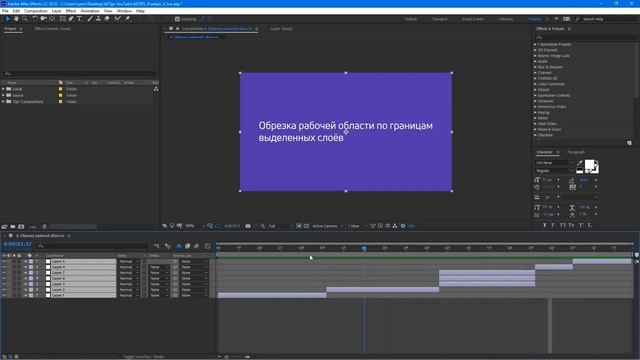This screenshot has height=360, width=640.
Task: Click the take snapshot camera icon
Action: (x=248, y=226)
